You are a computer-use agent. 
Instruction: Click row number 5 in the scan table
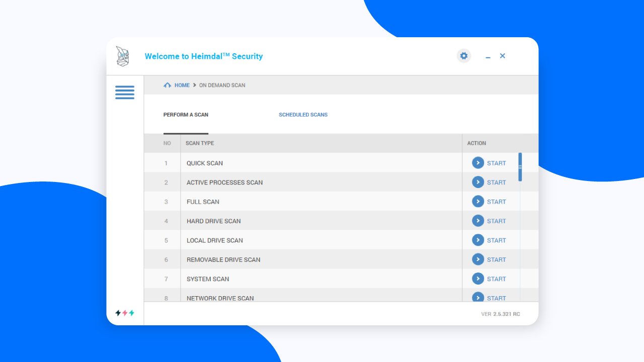(x=166, y=240)
